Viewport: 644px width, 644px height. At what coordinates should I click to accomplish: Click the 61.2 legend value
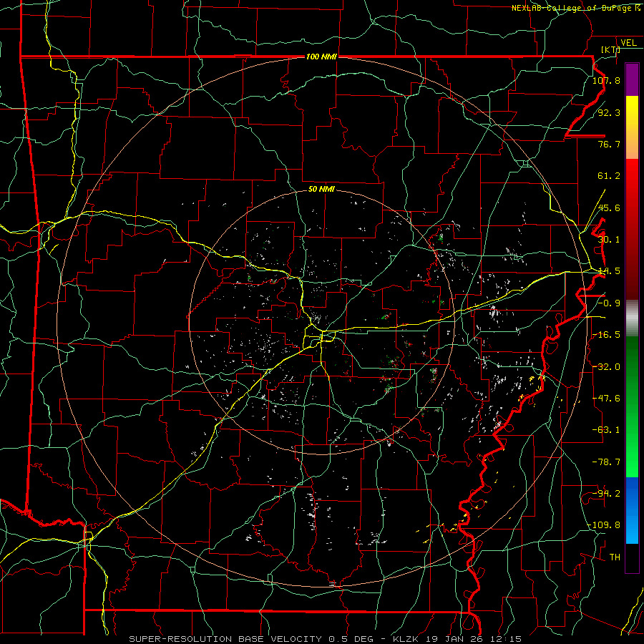tap(609, 176)
